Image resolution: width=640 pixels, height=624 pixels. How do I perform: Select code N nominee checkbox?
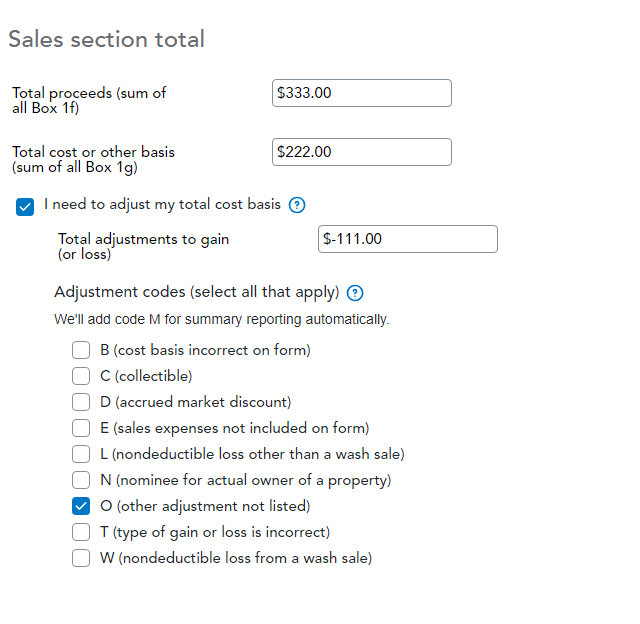[81, 480]
